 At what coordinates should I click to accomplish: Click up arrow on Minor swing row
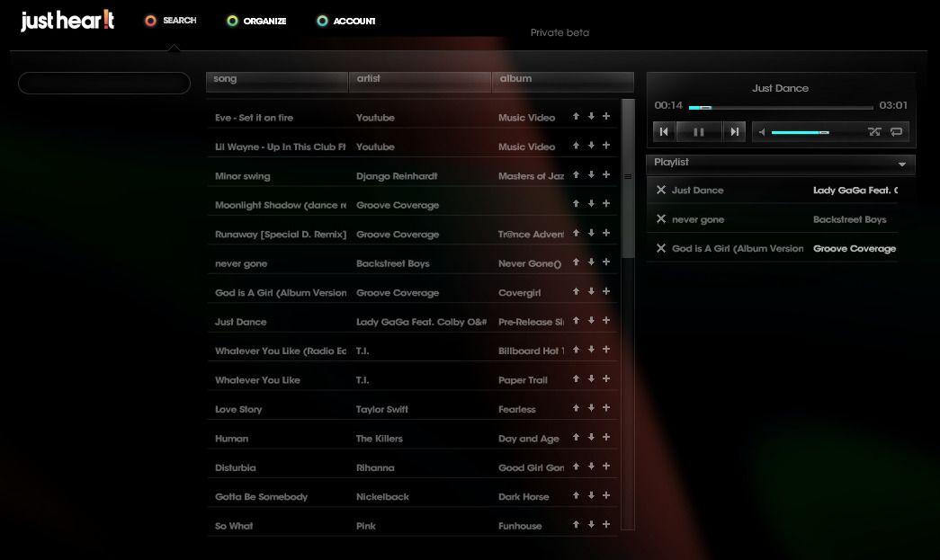576,175
